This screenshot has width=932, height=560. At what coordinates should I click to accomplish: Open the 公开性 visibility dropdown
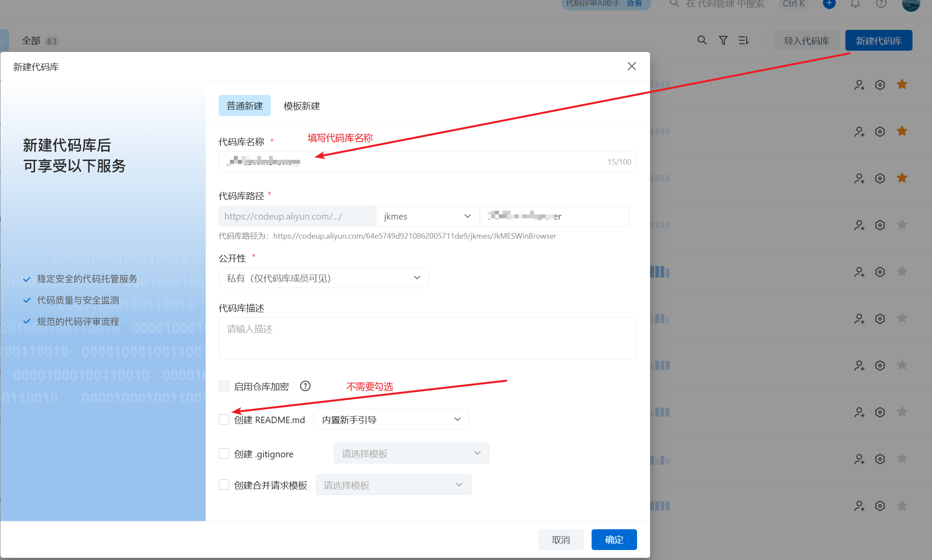point(324,278)
